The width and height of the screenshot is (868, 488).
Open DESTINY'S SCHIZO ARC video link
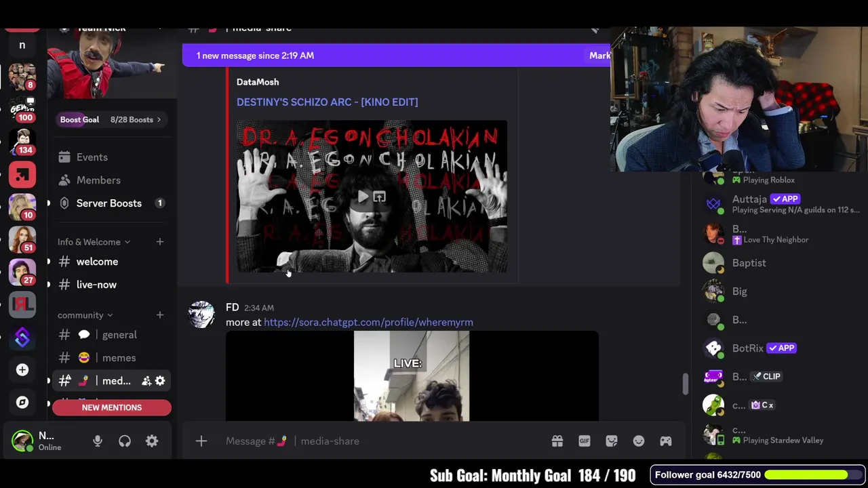pos(327,102)
